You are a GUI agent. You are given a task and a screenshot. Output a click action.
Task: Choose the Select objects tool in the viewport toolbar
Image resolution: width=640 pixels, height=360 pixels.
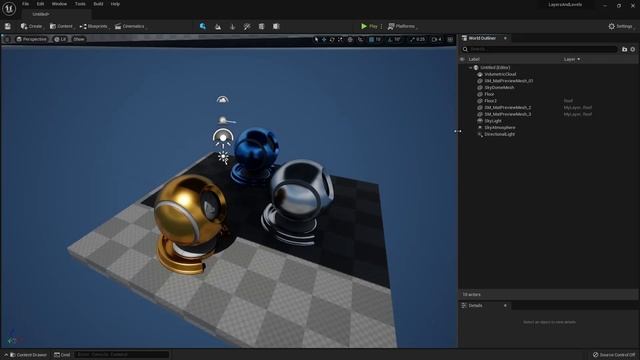(316, 40)
